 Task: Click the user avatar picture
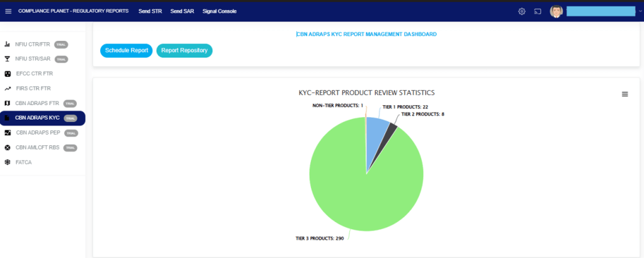point(556,11)
